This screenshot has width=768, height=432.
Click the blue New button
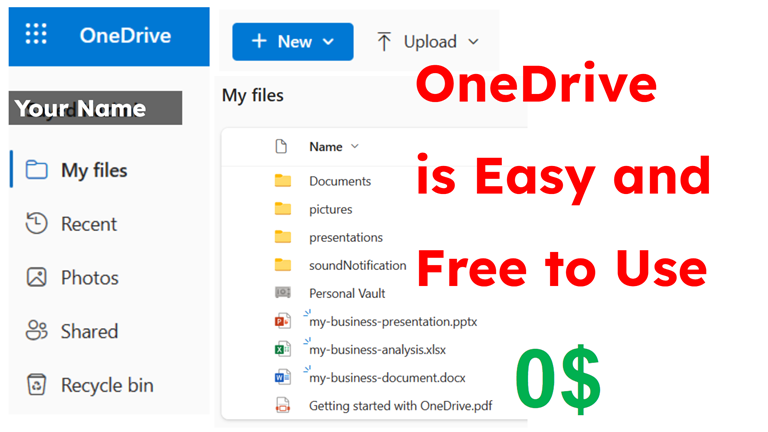[x=293, y=42]
